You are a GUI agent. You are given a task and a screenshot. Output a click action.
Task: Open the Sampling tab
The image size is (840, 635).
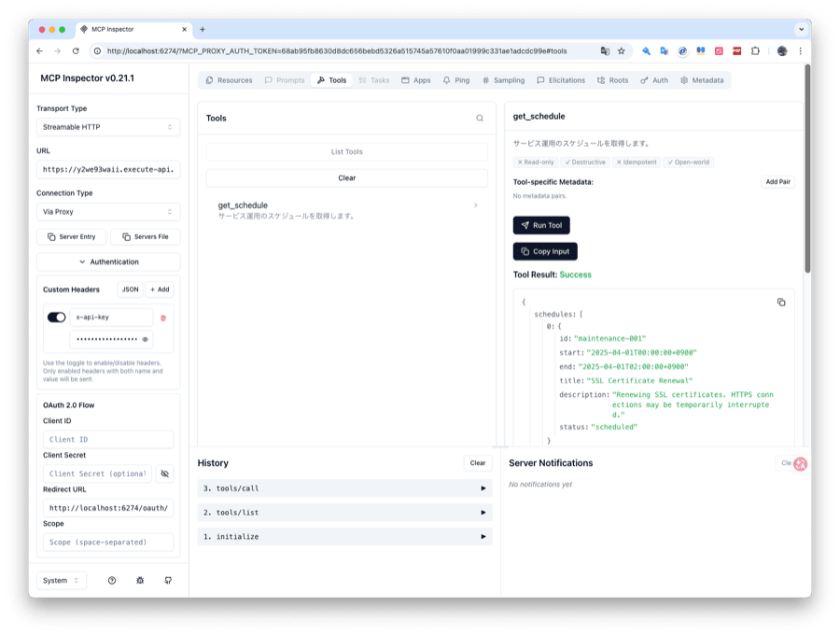coord(503,80)
